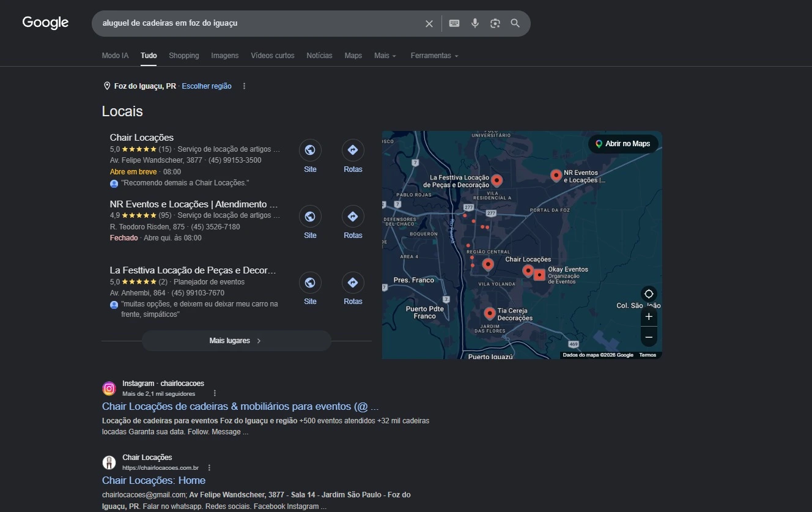This screenshot has width=812, height=512.
Task: Click the magnifying glass search button
Action: point(515,23)
